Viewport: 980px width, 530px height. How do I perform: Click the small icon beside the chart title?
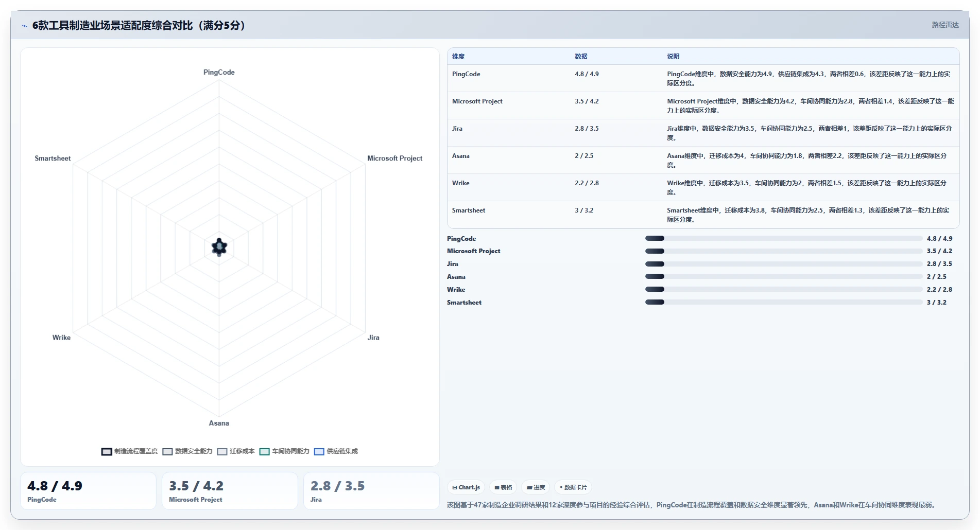click(x=24, y=26)
